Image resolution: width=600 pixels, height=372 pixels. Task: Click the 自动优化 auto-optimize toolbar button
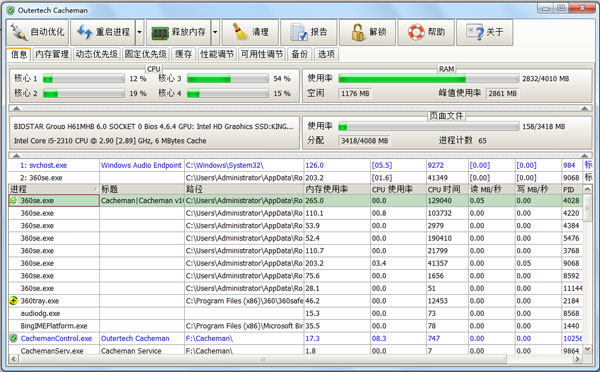click(38, 33)
